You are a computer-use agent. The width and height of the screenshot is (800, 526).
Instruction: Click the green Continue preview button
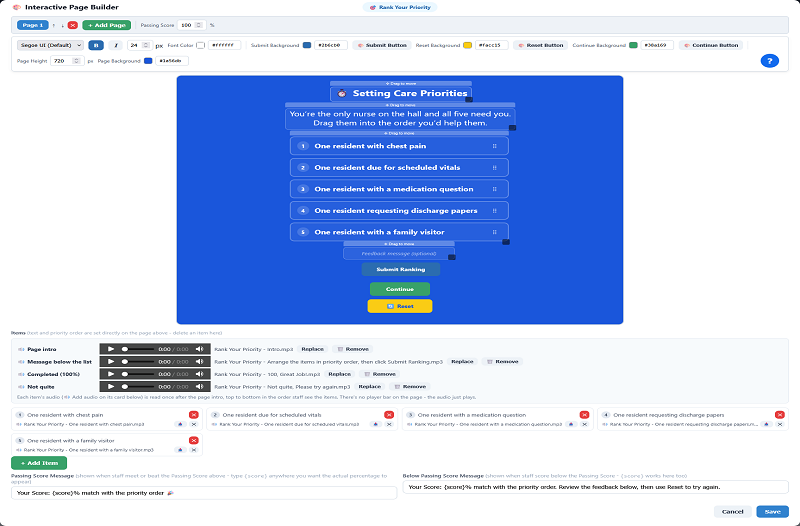(x=400, y=289)
